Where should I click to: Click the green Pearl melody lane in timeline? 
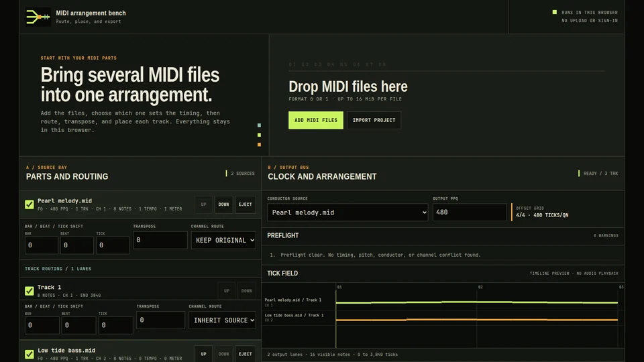pos(476,302)
